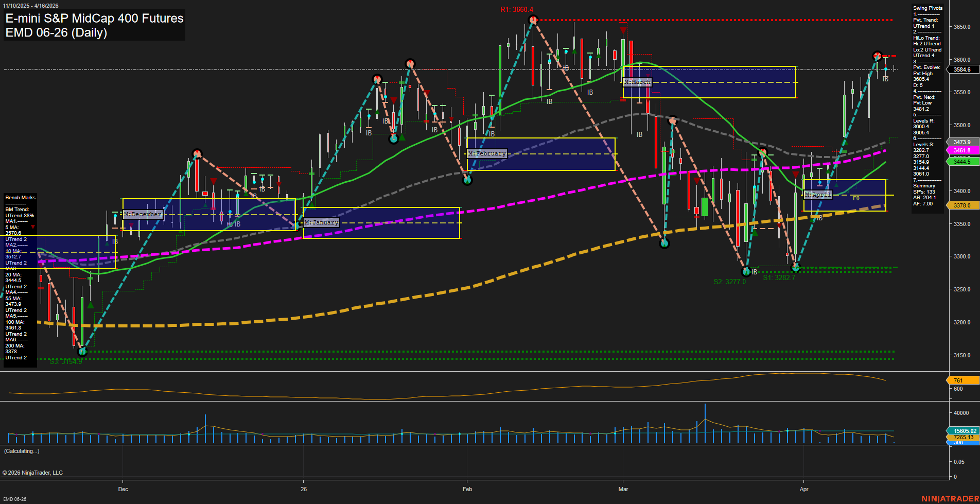The width and height of the screenshot is (980, 504).
Task: Click the M:February monthly range label
Action: click(x=487, y=153)
